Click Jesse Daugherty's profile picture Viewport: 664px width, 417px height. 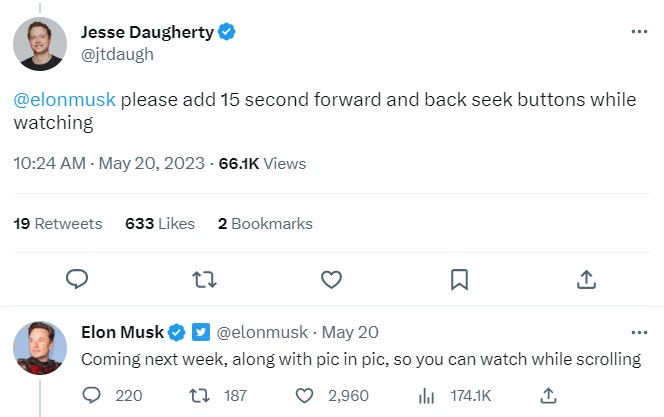(x=40, y=43)
